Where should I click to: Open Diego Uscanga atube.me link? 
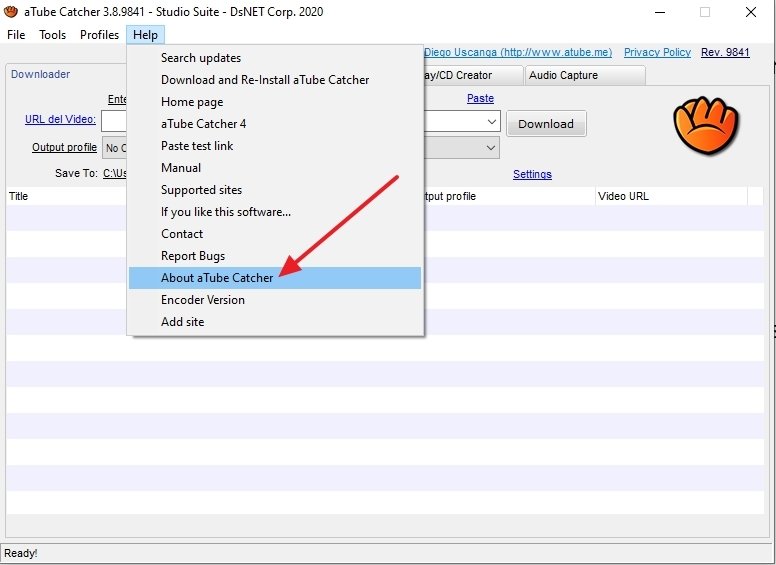[x=518, y=52]
